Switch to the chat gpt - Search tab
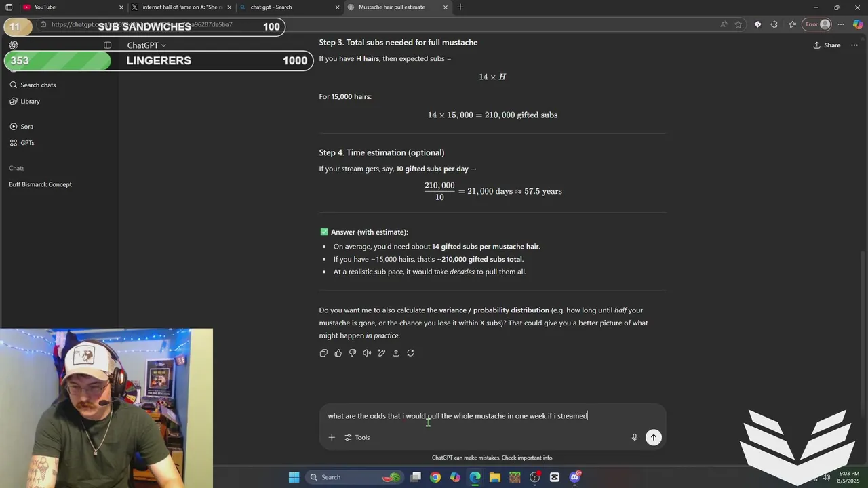Viewport: 868px width, 488px height. point(290,7)
